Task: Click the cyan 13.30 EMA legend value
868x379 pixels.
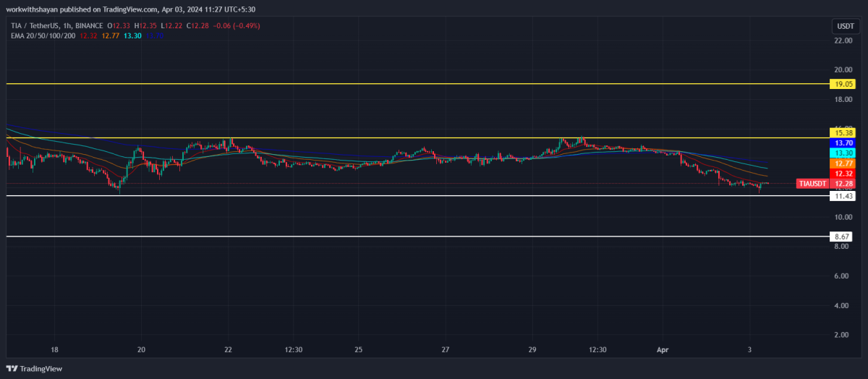Action: pos(132,35)
